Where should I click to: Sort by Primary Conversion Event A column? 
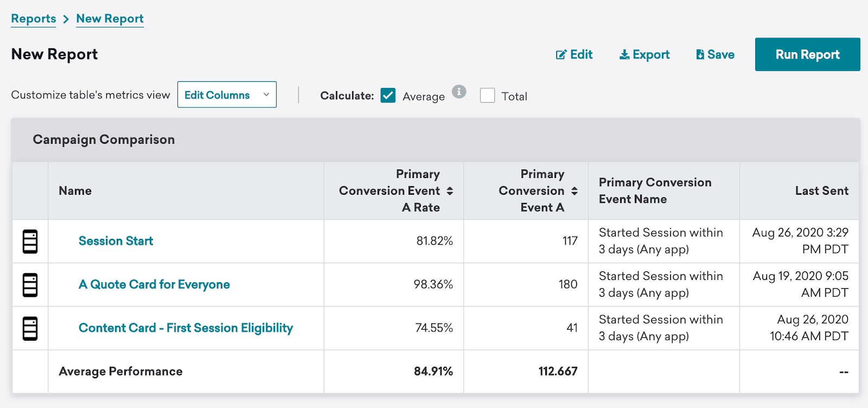point(575,191)
